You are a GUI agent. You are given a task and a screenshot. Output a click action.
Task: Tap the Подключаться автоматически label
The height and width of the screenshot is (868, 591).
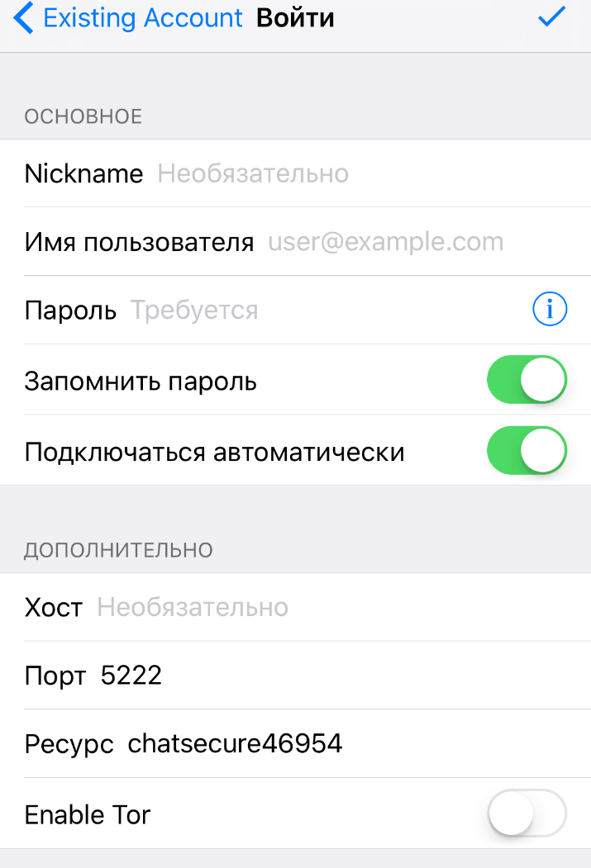pyautogui.click(x=214, y=453)
